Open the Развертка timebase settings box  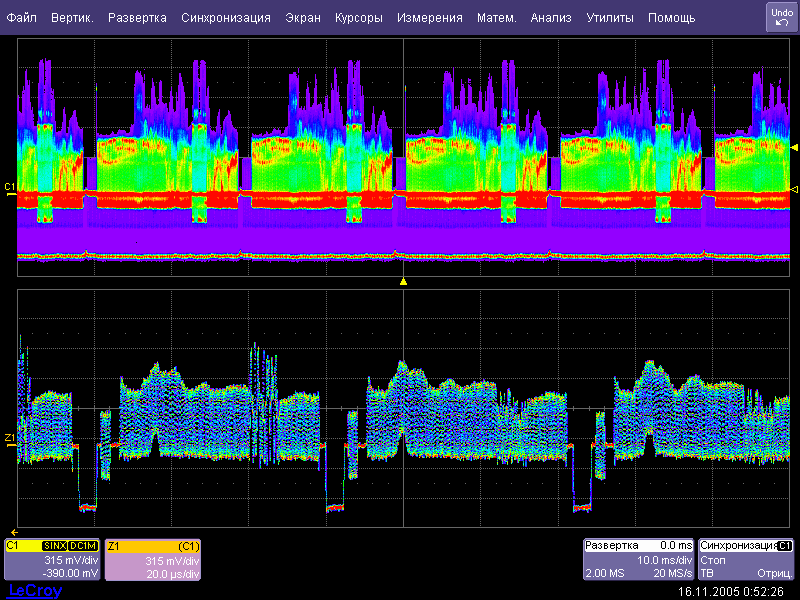(x=638, y=560)
